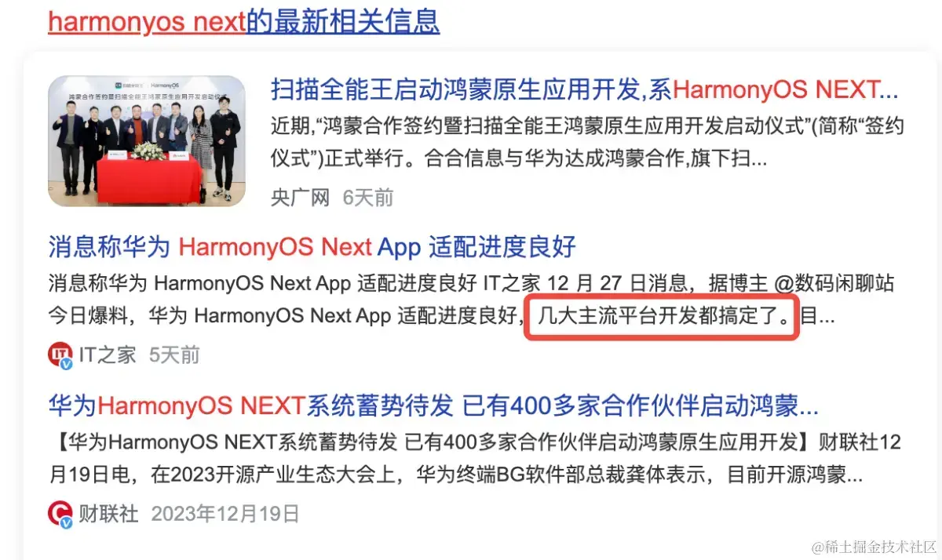Open the 华为HarmonyOS NEXT系统蓄势待发 article title

point(433,406)
